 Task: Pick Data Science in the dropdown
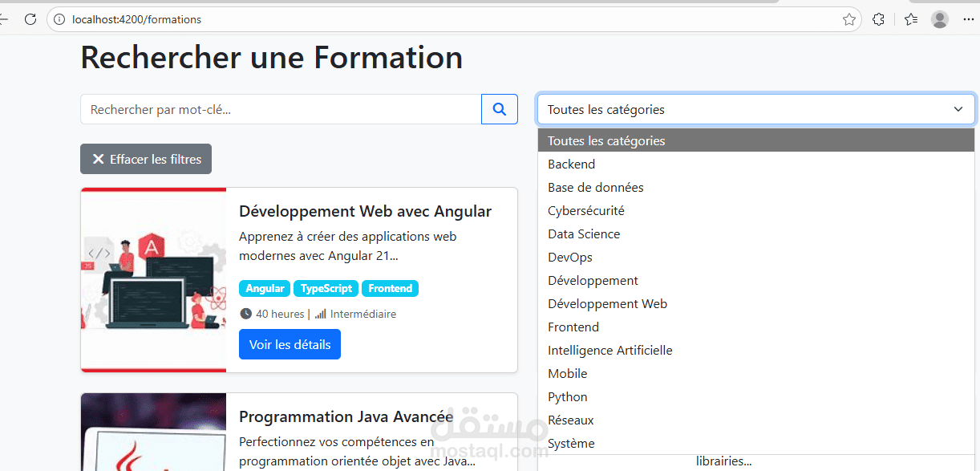584,233
